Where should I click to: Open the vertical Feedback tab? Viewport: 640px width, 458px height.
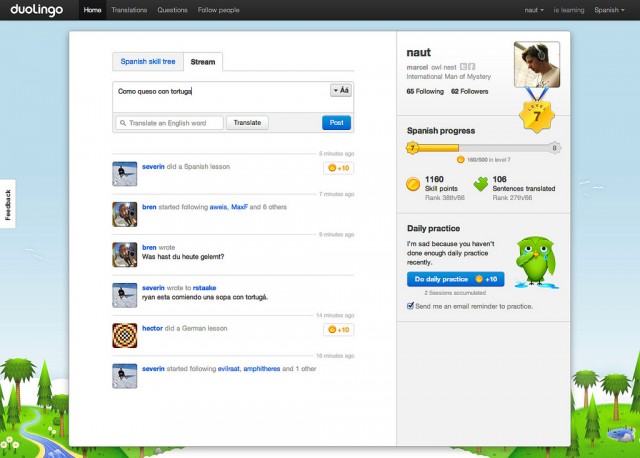point(8,204)
